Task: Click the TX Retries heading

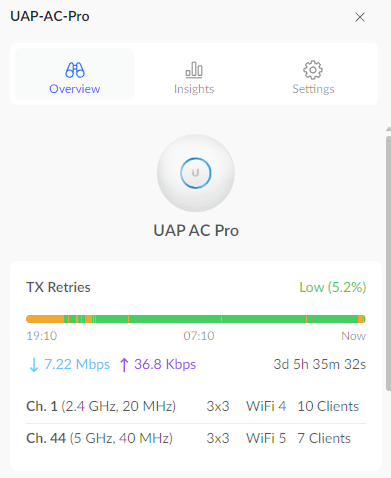Action: pyautogui.click(x=58, y=287)
